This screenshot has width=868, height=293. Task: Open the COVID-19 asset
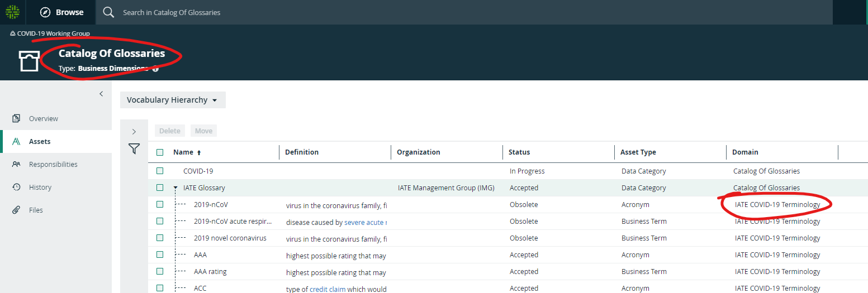point(198,171)
